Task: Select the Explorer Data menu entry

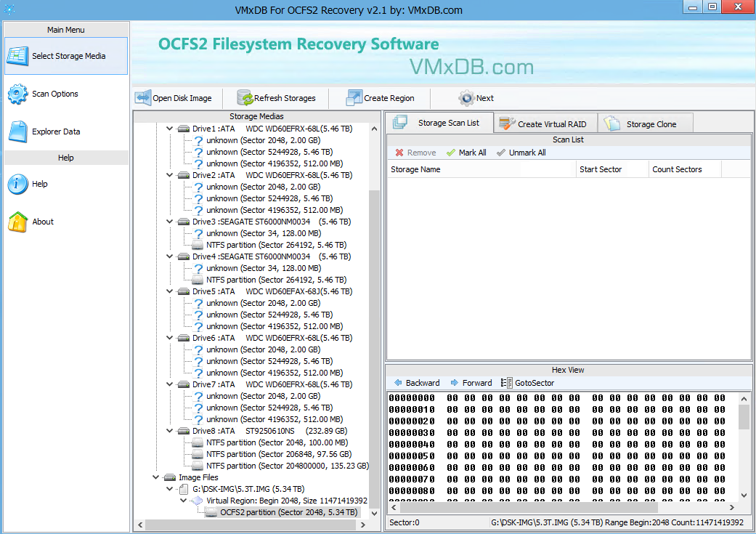Action: 66,132
